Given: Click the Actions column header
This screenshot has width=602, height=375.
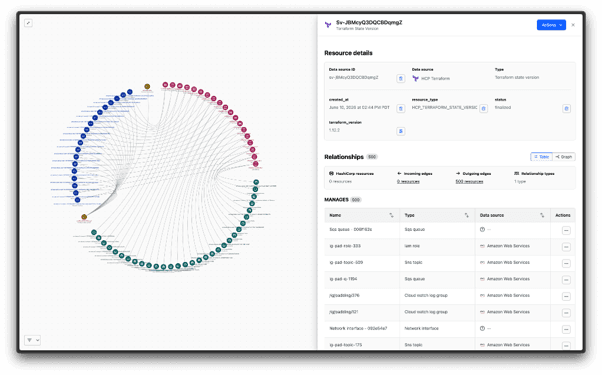Looking at the screenshot, I should pos(562,215).
